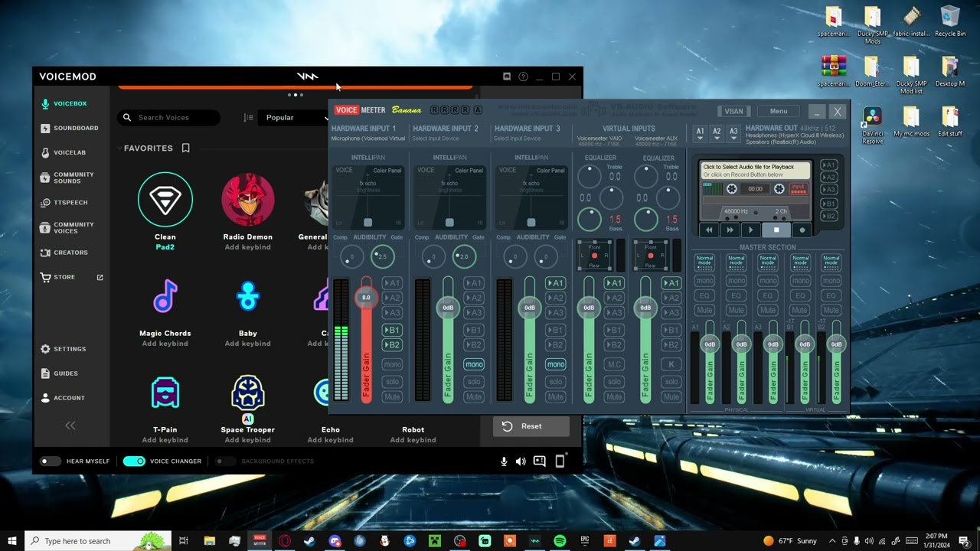Image resolution: width=980 pixels, height=551 pixels.
Task: Click the Voicemeeter cassette fast-forward button
Action: pyautogui.click(x=730, y=230)
